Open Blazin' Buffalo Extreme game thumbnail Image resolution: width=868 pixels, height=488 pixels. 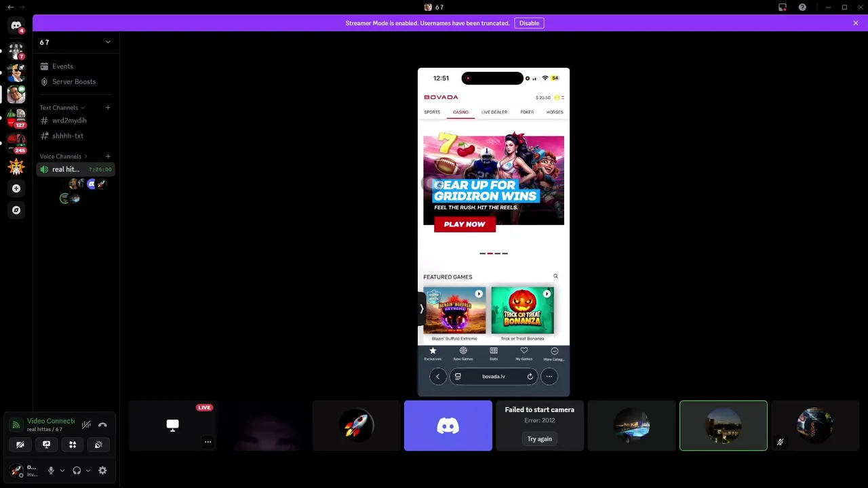[454, 310]
